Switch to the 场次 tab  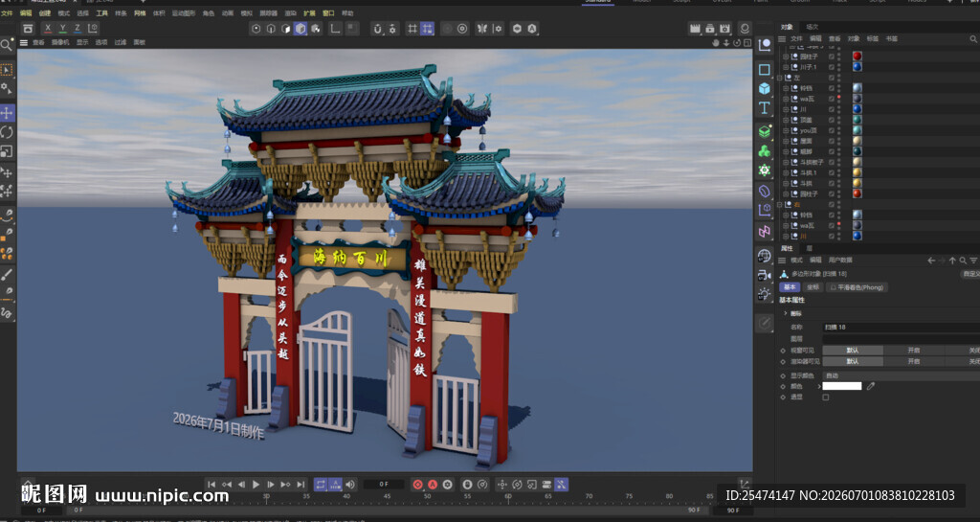(x=812, y=27)
